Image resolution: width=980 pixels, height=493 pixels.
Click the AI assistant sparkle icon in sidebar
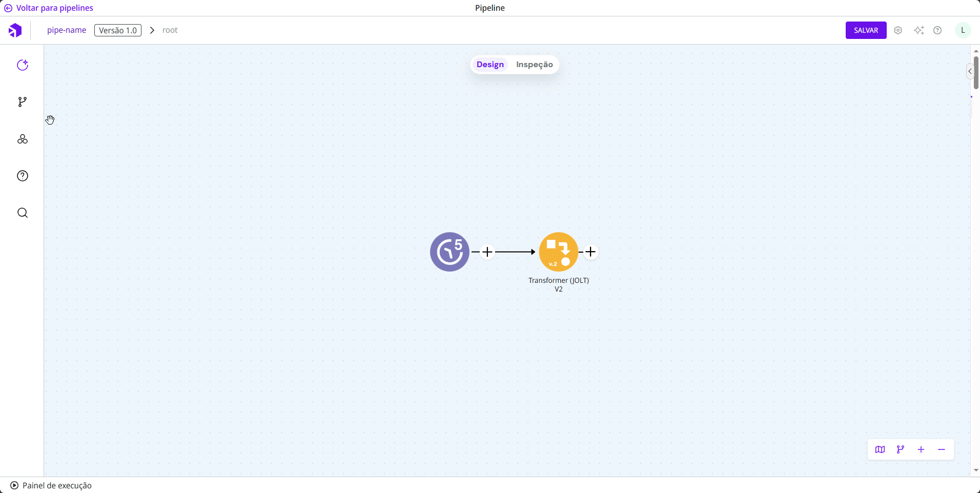pos(23,65)
